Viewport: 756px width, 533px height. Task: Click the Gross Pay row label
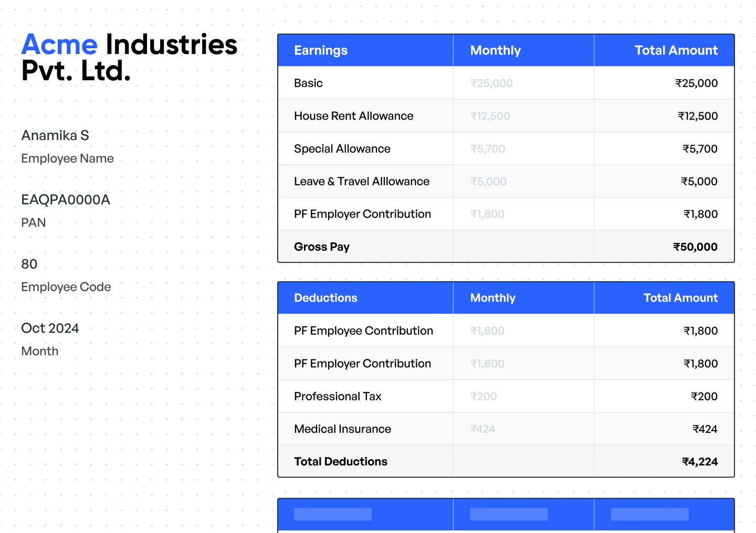(322, 247)
